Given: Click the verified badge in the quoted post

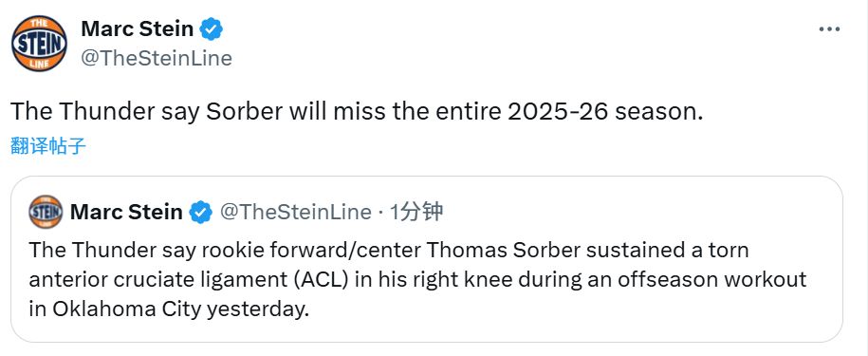Looking at the screenshot, I should pyautogui.click(x=200, y=212).
